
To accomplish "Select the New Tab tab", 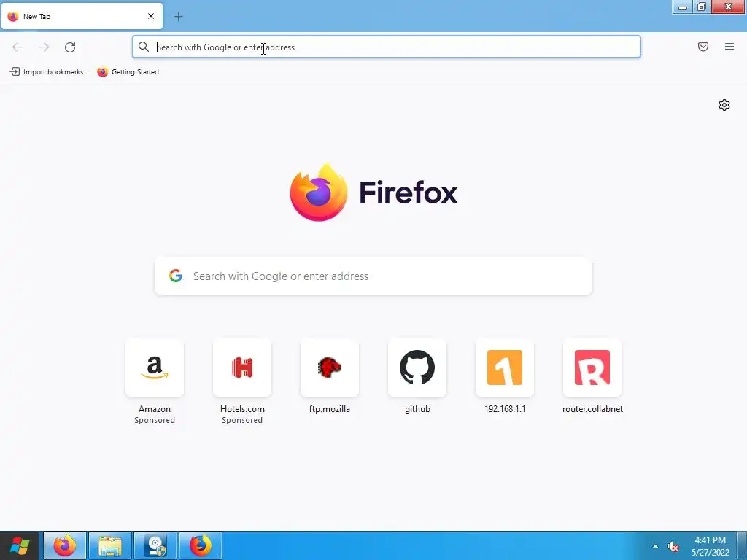I will 82,16.
